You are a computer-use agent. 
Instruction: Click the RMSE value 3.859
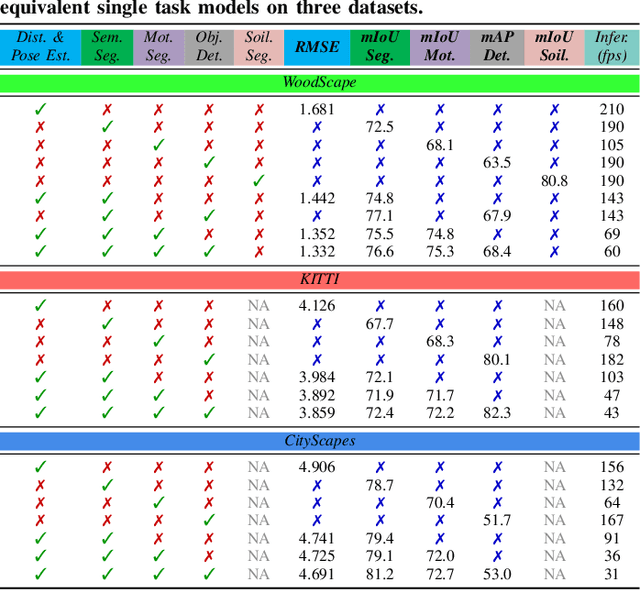click(x=317, y=413)
